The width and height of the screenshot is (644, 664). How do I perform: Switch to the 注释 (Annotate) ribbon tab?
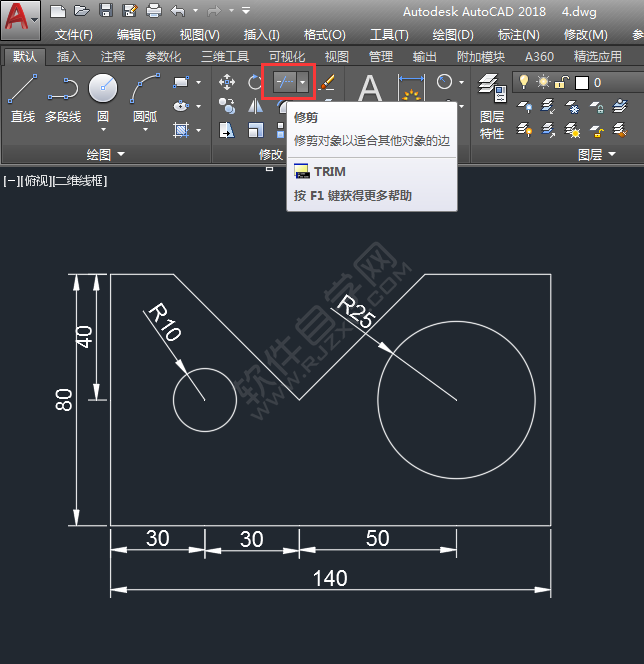(113, 57)
